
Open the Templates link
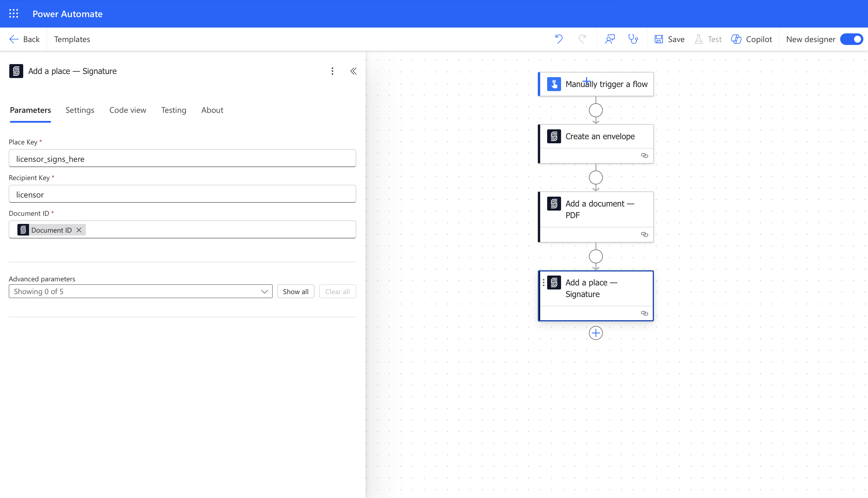pyautogui.click(x=72, y=39)
